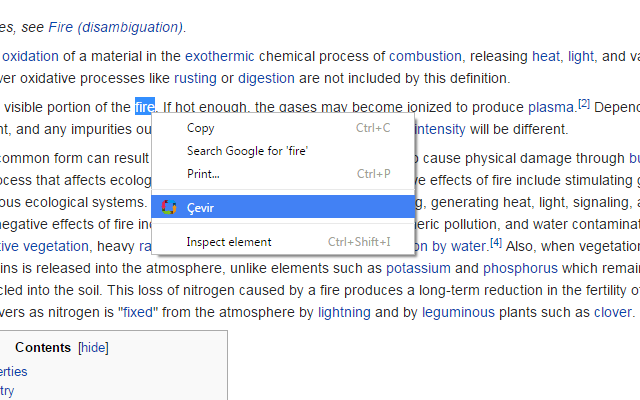The height and width of the screenshot is (400, 640).
Task: Open Inspect element from the context menu
Action: (x=229, y=242)
